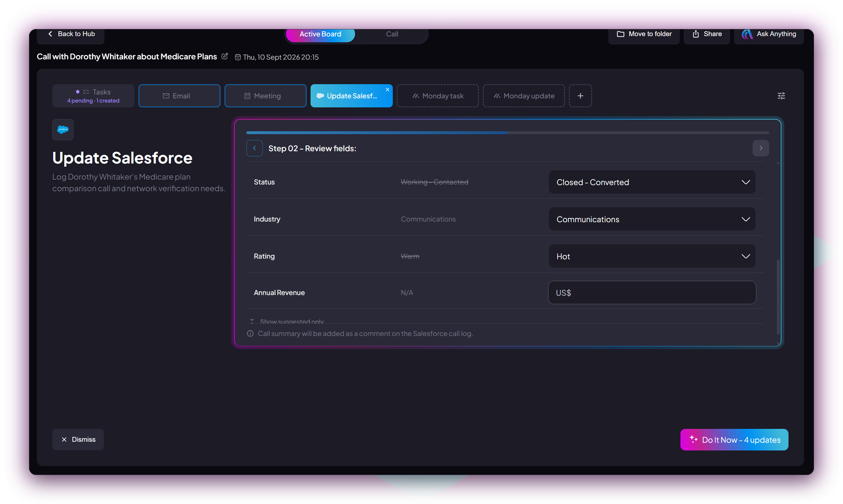Click the 4 pending · 1 created text
The width and height of the screenshot is (843, 504).
click(94, 101)
